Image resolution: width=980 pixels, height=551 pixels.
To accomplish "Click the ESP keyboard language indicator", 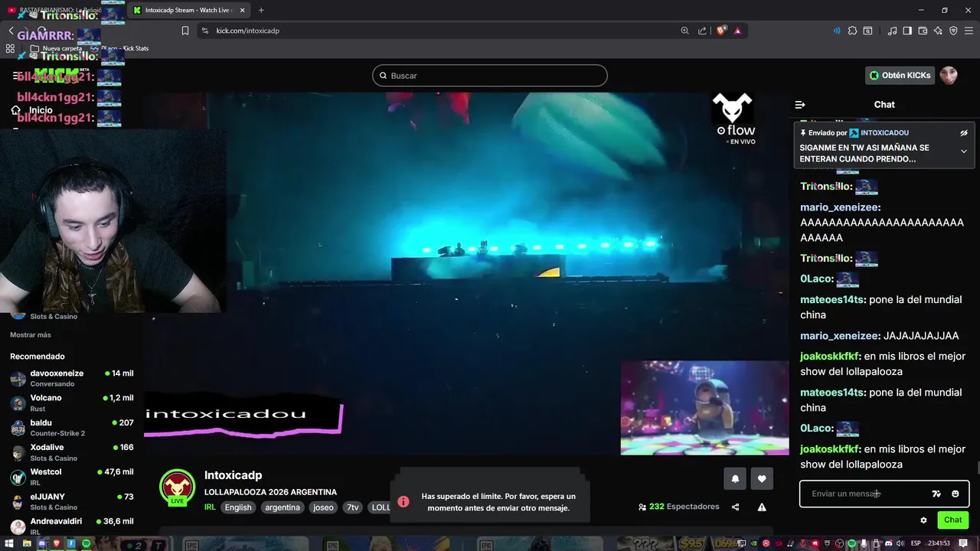I will [916, 543].
